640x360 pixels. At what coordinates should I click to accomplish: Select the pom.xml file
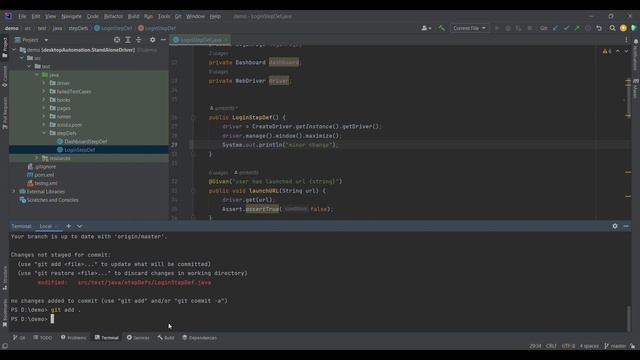click(44, 175)
